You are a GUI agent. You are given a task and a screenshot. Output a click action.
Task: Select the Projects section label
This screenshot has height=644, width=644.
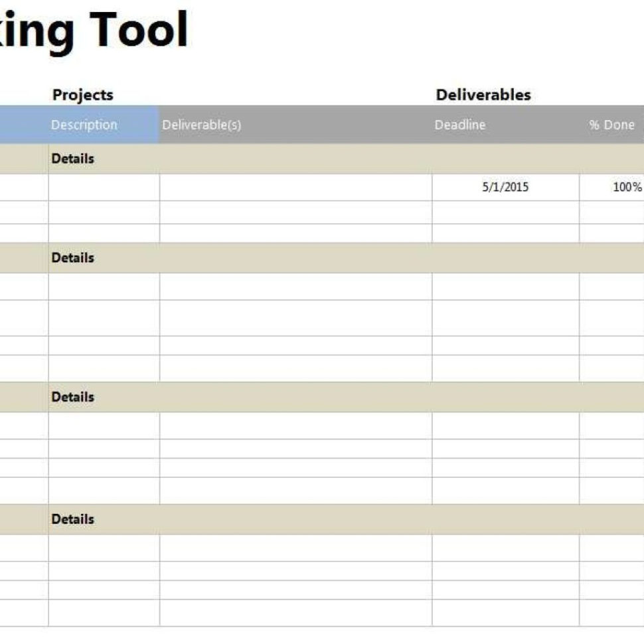point(82,95)
